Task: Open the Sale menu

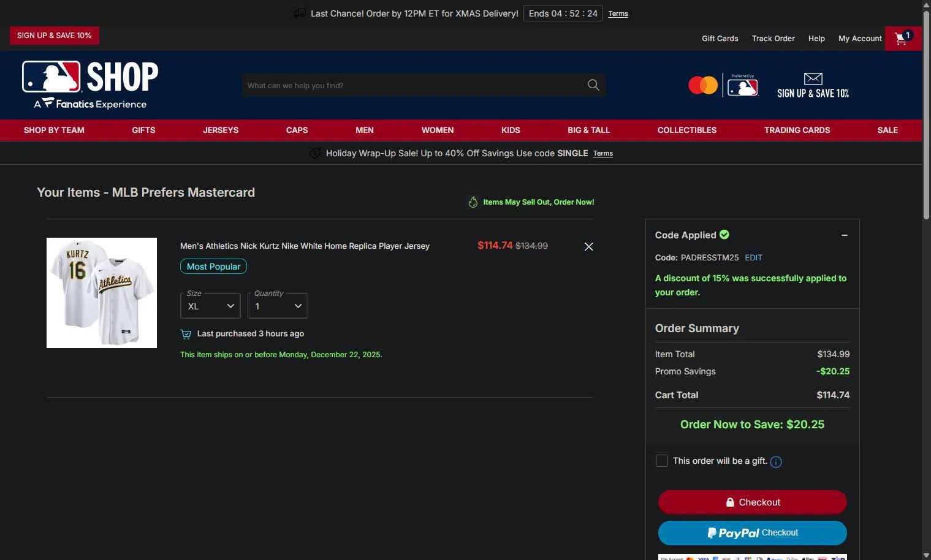Action: coord(887,130)
